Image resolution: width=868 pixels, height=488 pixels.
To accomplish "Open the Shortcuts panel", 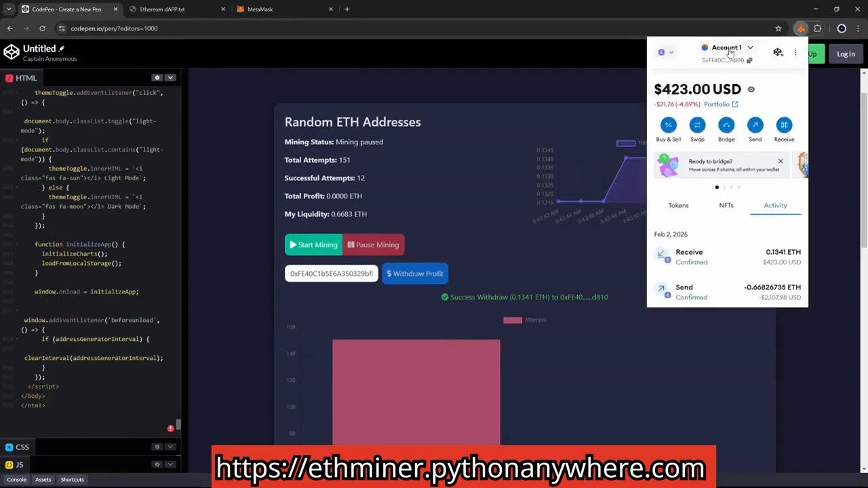I will click(72, 480).
